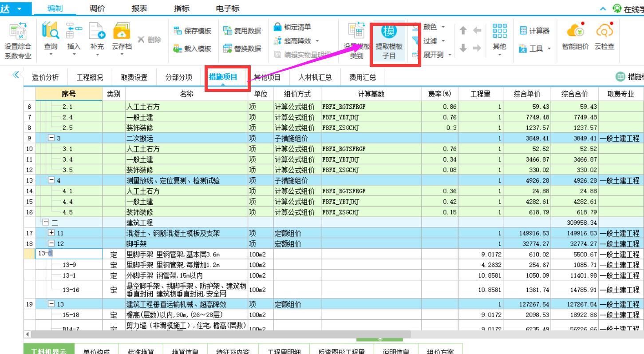Switch to the 电子标 ribbon tab
Viewport: 644px width, 354px height.
[x=228, y=8]
